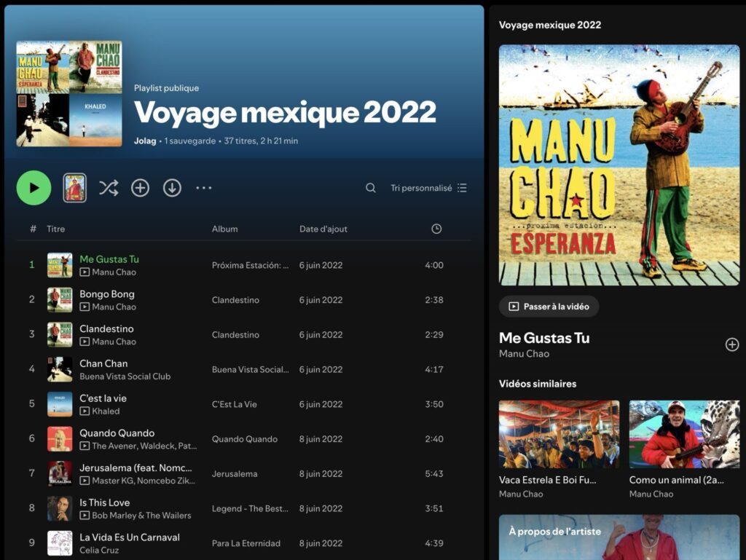Viewport: 746px width, 560px height.
Task: Click the Is This Love cover thumbnail
Action: [x=60, y=508]
